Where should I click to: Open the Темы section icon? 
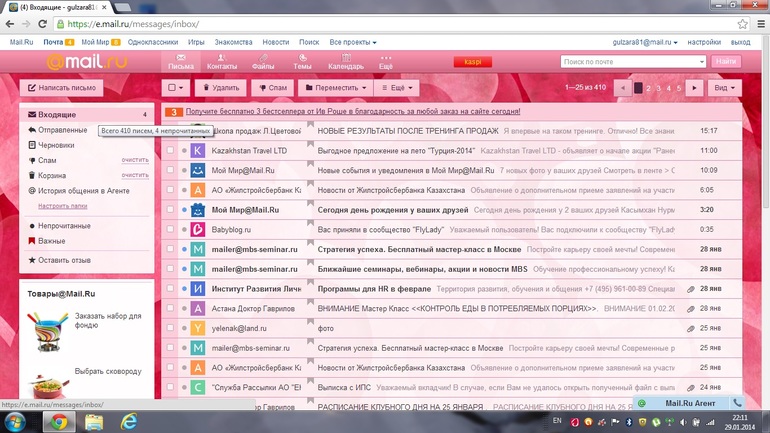[x=302, y=62]
